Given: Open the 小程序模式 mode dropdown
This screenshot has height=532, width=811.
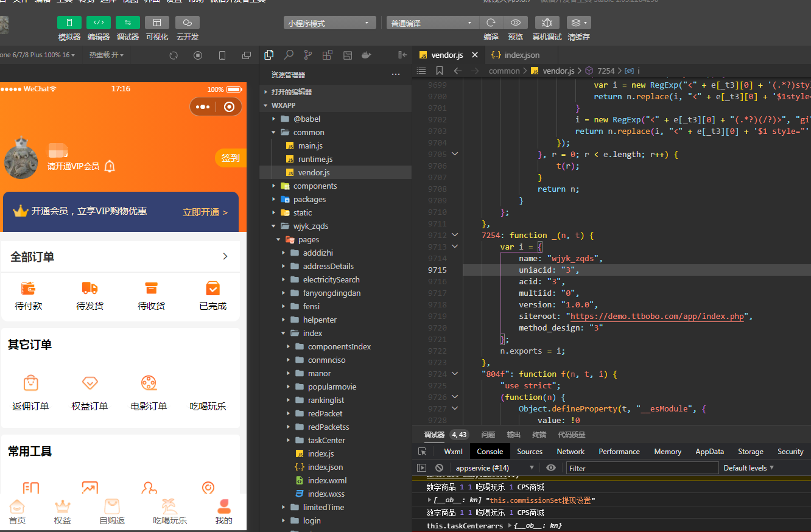Looking at the screenshot, I should coord(329,22).
